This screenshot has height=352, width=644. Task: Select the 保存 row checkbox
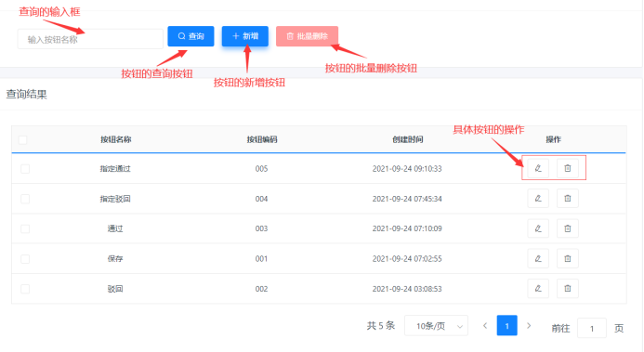[25, 259]
